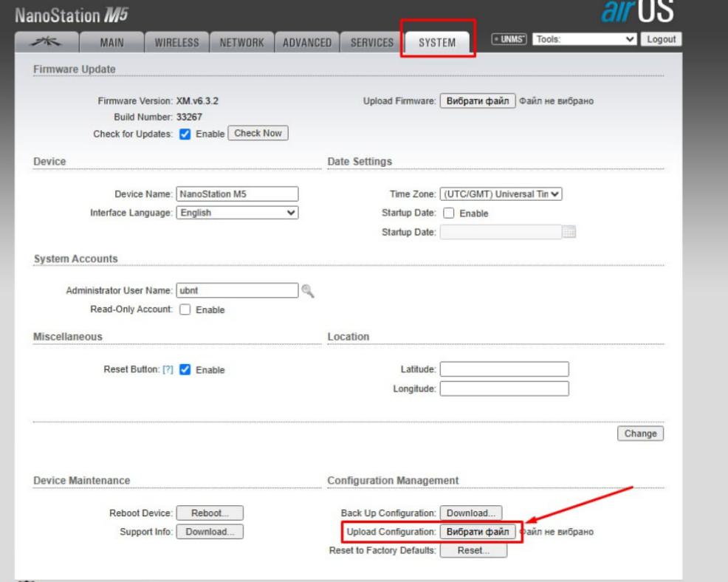Click Reset to Factory Defaults button
The height and width of the screenshot is (582, 728).
pyautogui.click(x=473, y=550)
